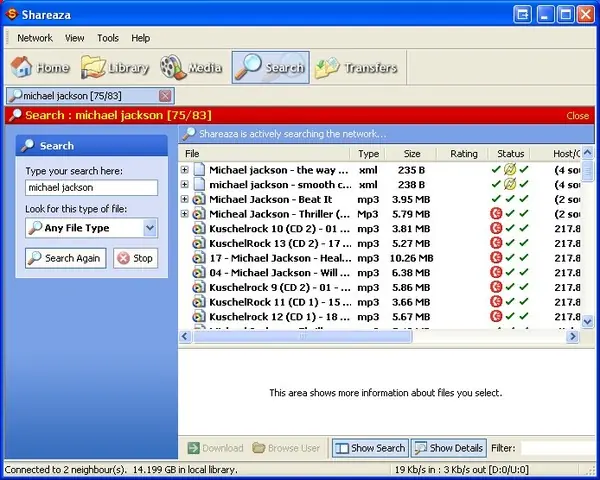The image size is (600, 480).
Task: Open the Network menu
Action: pyautogui.click(x=35, y=38)
